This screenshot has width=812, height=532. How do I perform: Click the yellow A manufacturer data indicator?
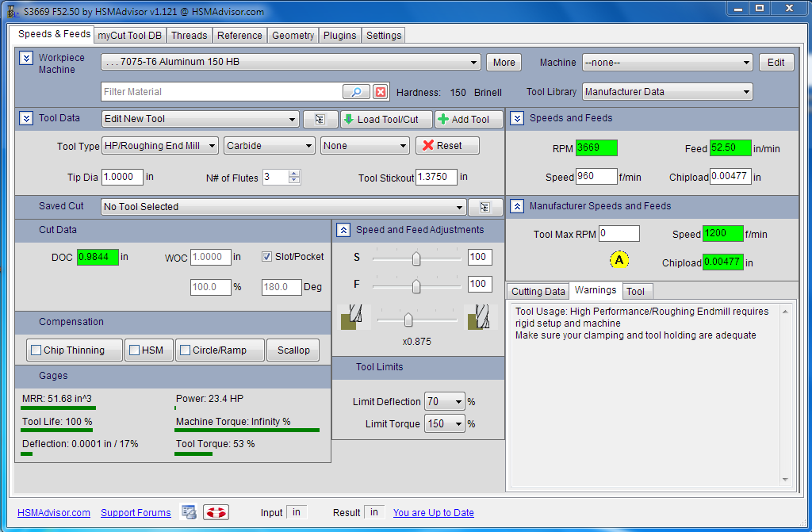click(619, 259)
